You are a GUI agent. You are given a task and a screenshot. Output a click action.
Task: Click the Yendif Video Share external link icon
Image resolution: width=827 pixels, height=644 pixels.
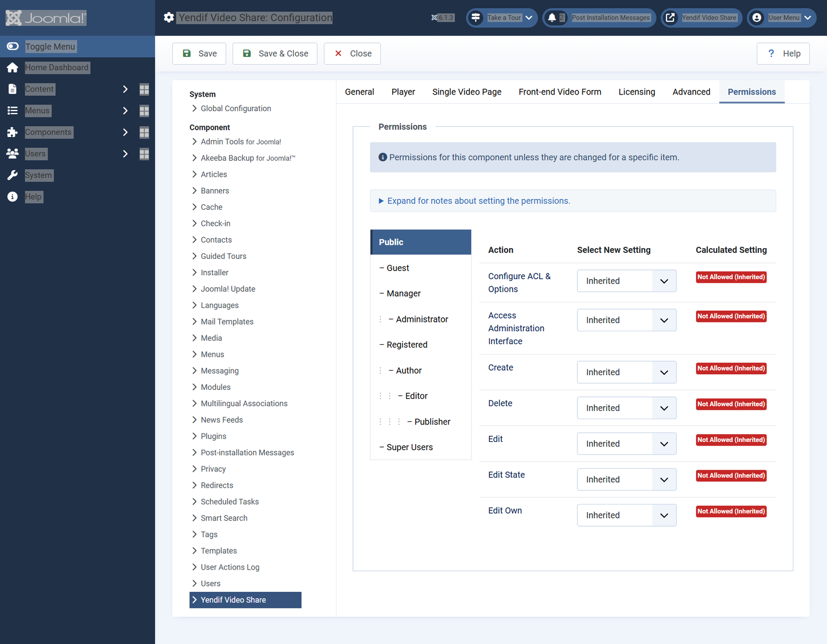tap(670, 18)
